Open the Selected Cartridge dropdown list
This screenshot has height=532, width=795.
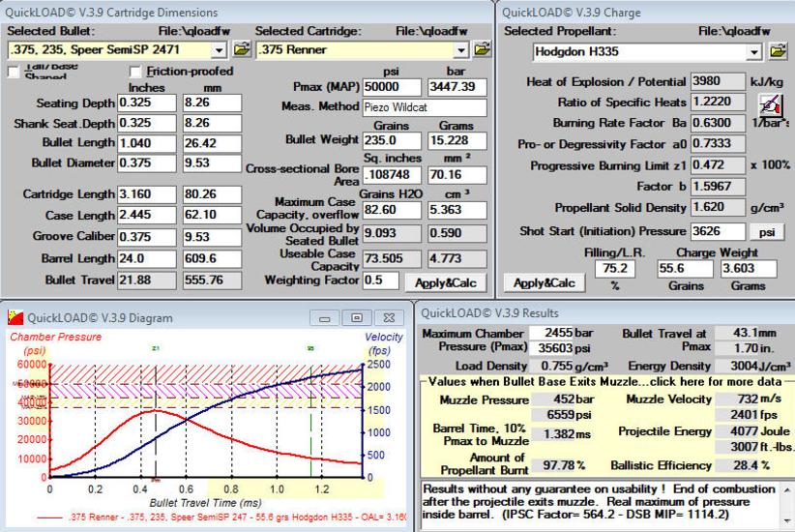coord(461,49)
